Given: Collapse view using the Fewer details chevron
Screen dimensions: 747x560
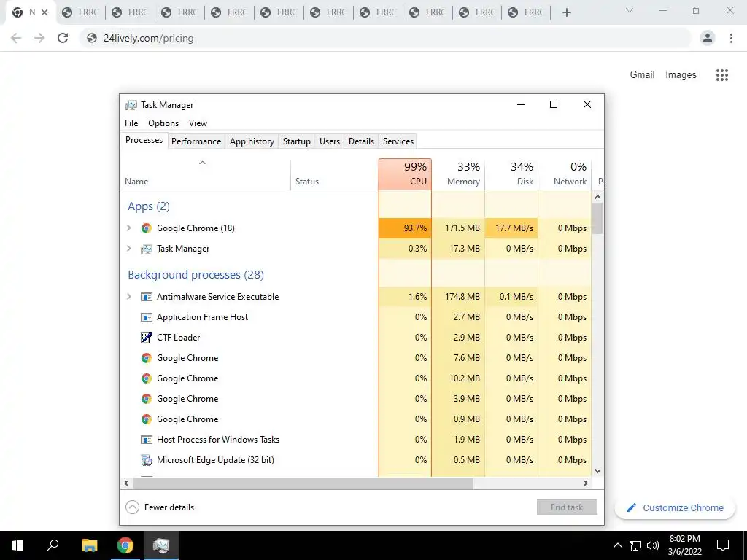Looking at the screenshot, I should click(133, 507).
